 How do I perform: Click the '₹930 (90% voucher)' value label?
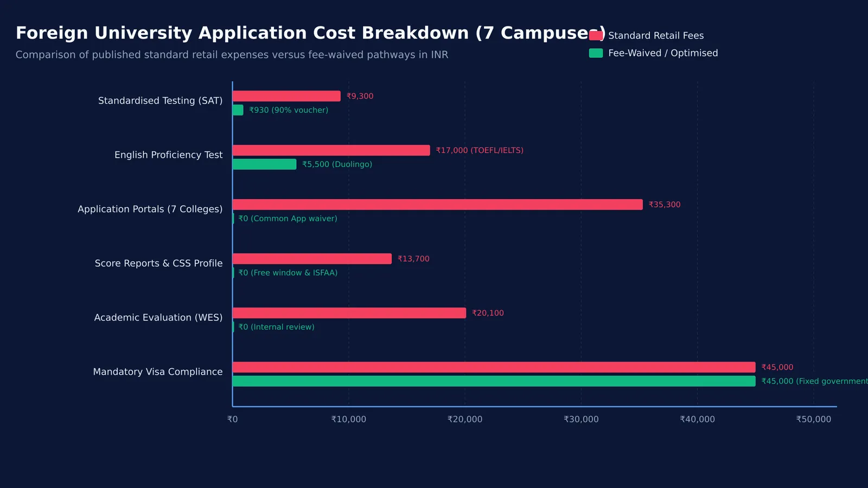click(x=289, y=110)
